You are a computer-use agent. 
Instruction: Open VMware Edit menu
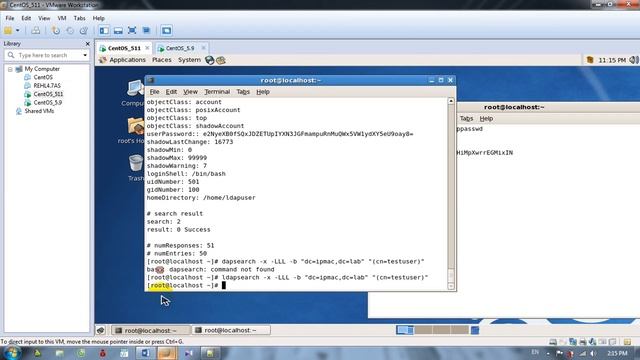coord(26,18)
